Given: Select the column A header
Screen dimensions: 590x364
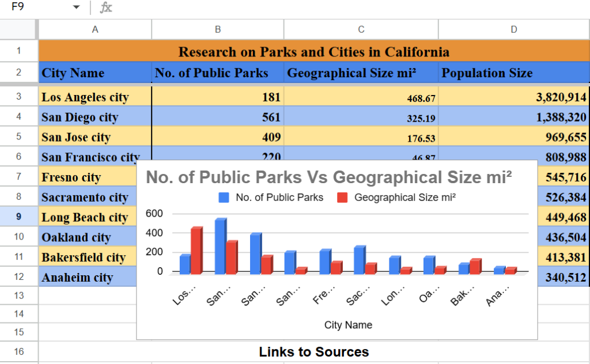Looking at the screenshot, I should click(95, 29).
